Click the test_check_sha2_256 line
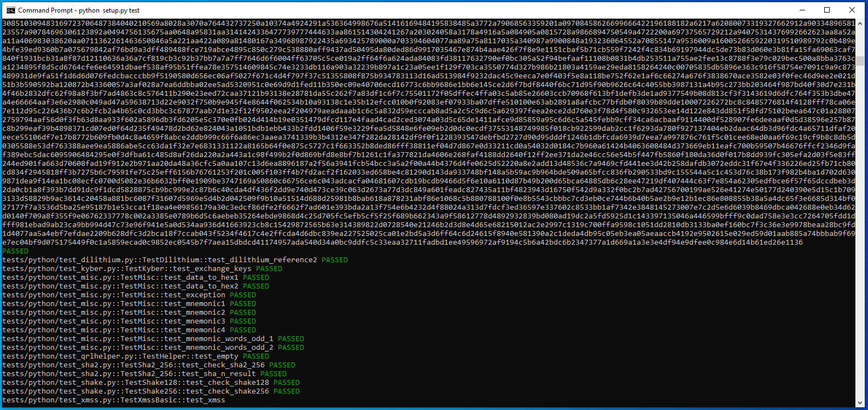Viewport: 868px width, 410px height. (x=149, y=365)
